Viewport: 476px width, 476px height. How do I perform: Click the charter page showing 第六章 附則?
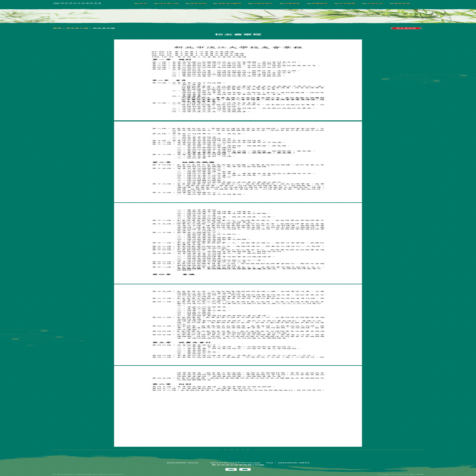(238, 406)
